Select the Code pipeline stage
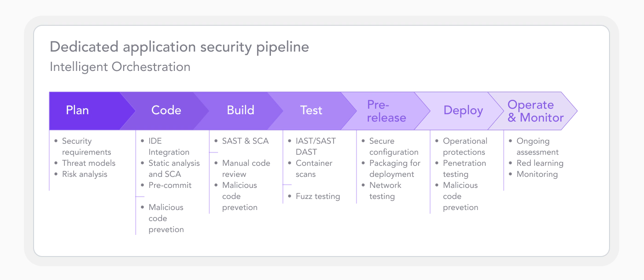Screen dimensions: 644x280 166,111
